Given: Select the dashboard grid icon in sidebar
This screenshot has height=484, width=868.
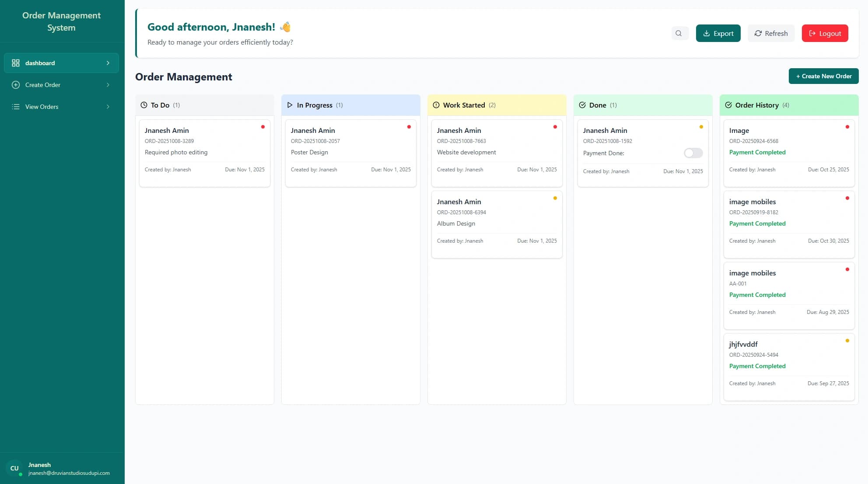Looking at the screenshot, I should [15, 63].
